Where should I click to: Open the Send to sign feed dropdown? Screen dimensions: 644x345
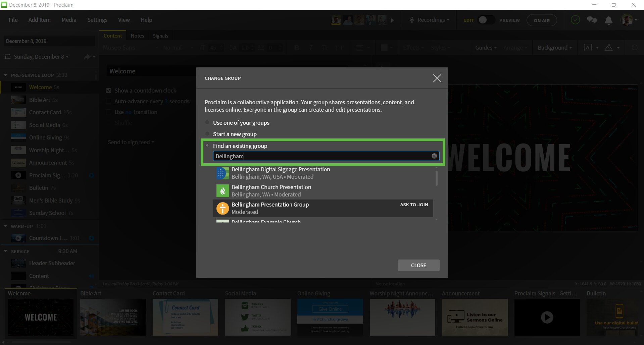(131, 142)
